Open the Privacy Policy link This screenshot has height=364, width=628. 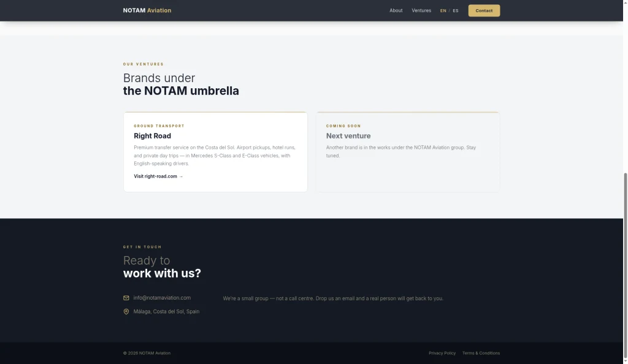[442, 353]
